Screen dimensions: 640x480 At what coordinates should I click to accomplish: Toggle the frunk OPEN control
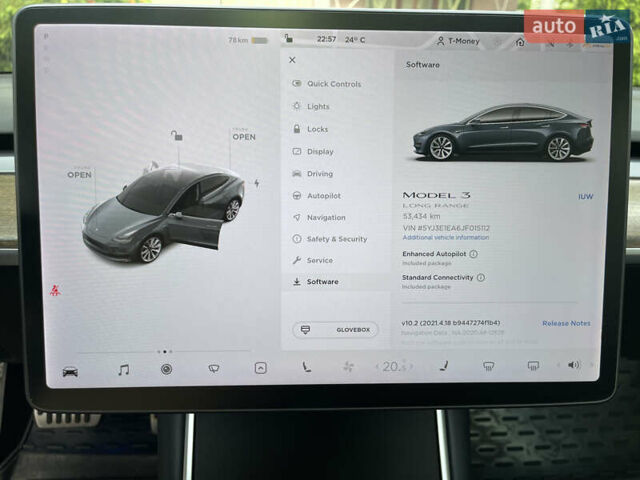click(80, 174)
